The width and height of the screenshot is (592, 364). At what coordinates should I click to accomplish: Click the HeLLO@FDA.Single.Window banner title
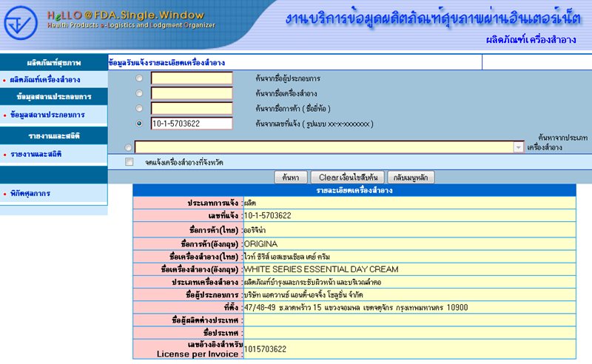click(125, 15)
